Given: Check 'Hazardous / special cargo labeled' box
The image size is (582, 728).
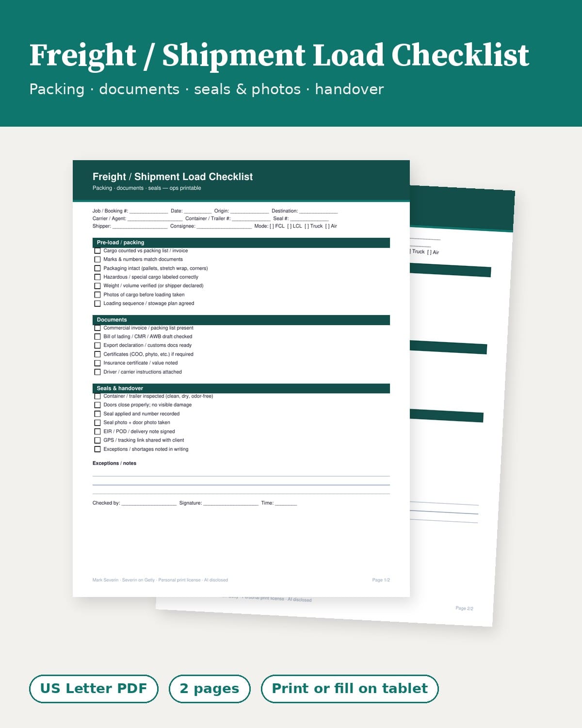Looking at the screenshot, I should pyautogui.click(x=97, y=277).
